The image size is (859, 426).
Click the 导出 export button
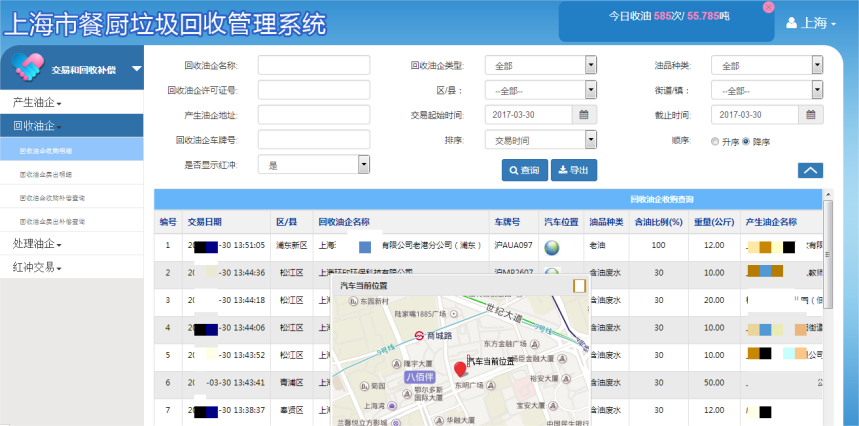573,170
